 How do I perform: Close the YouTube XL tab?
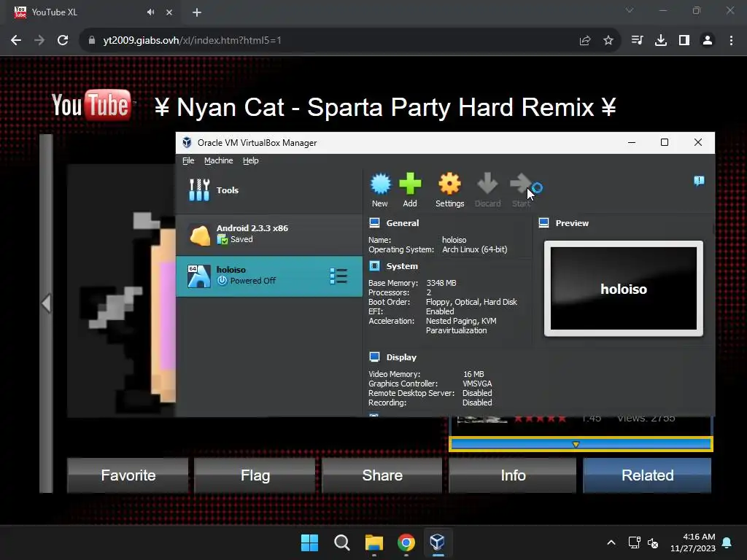coord(169,12)
